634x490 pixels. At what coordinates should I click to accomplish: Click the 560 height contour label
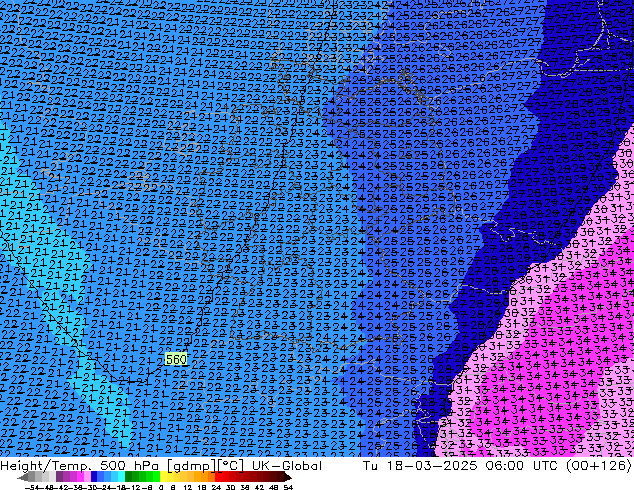coord(176,359)
